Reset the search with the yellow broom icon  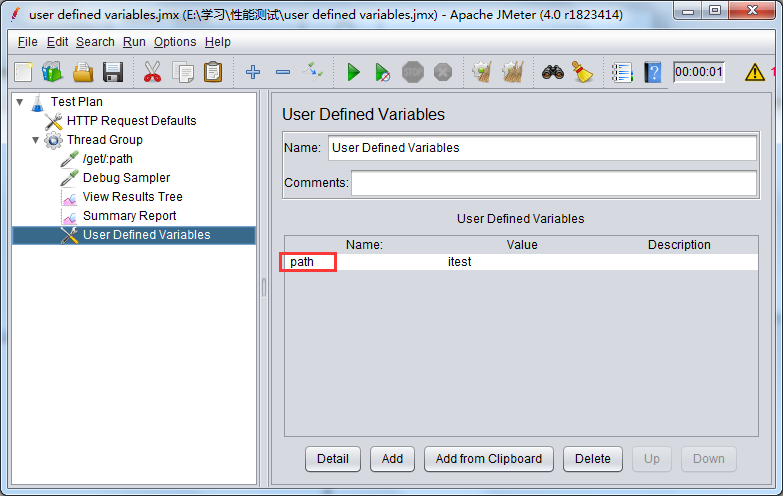pyautogui.click(x=582, y=72)
